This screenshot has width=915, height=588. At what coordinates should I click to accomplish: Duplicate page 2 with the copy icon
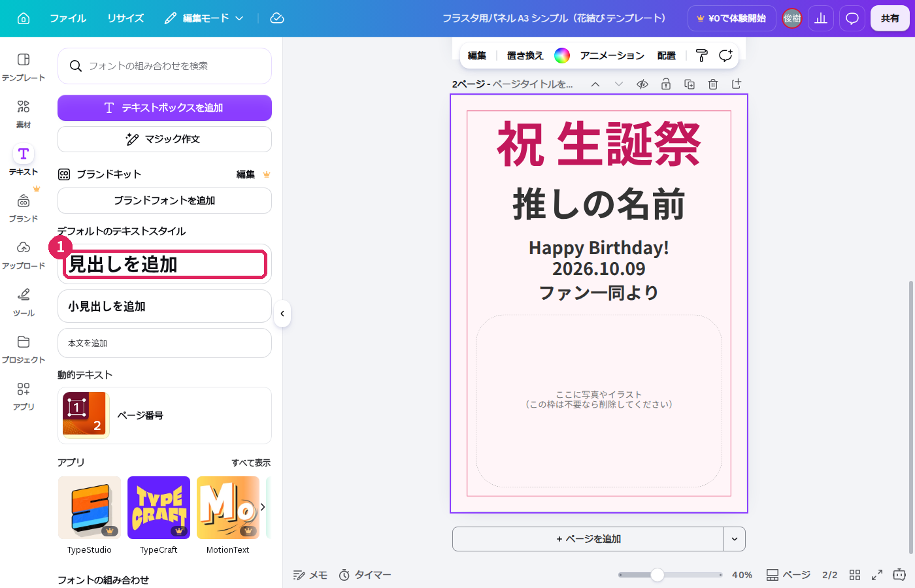690,84
